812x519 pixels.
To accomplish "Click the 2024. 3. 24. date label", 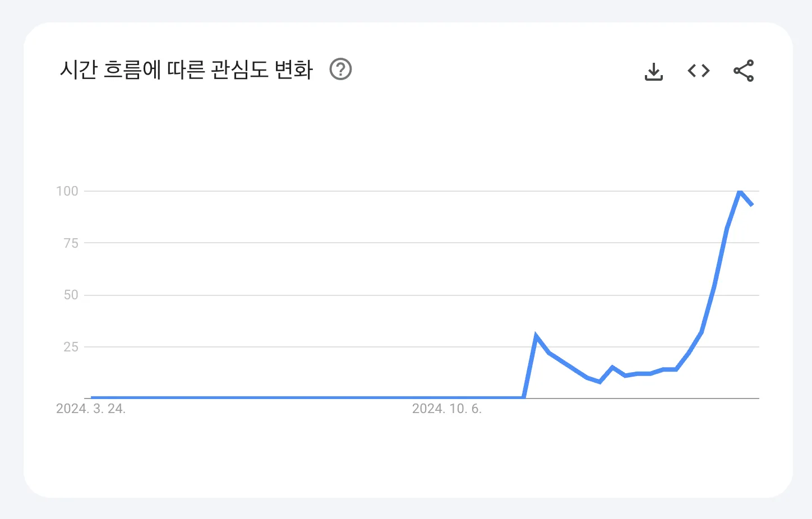I will coord(91,409).
